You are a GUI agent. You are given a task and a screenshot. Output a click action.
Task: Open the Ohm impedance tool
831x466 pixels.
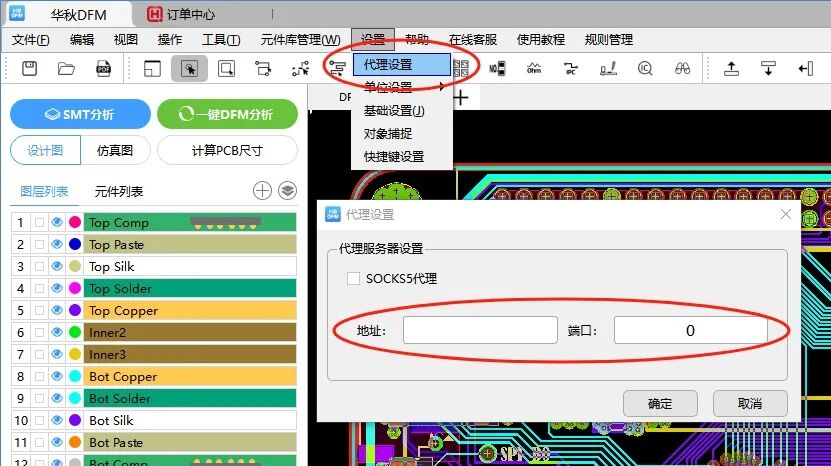coord(534,68)
